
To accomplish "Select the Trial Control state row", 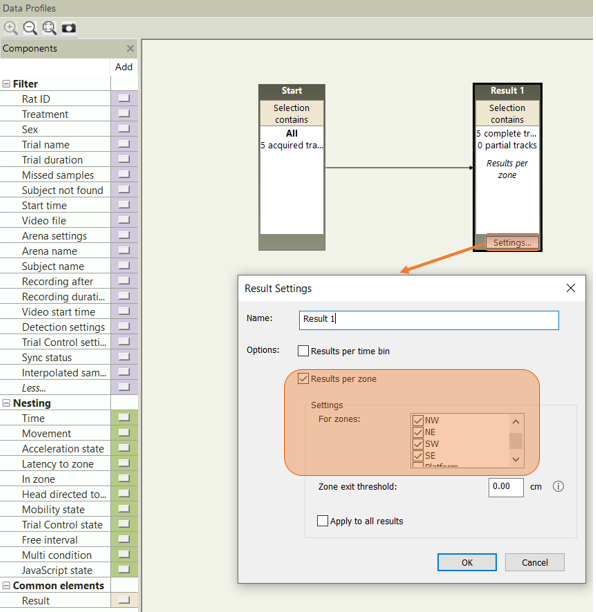I will point(55,525).
